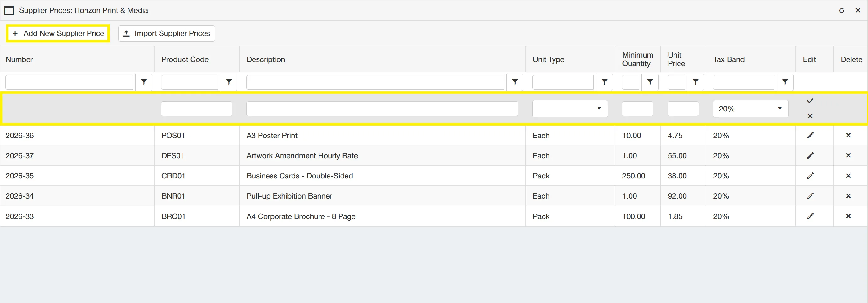Open the Description column filter icon
The width and height of the screenshot is (868, 303).
515,82
